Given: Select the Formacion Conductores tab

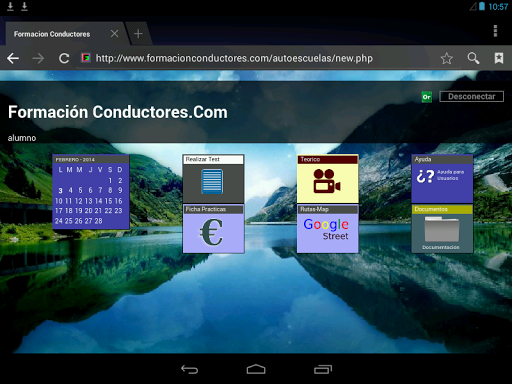Looking at the screenshot, I should pos(52,34).
